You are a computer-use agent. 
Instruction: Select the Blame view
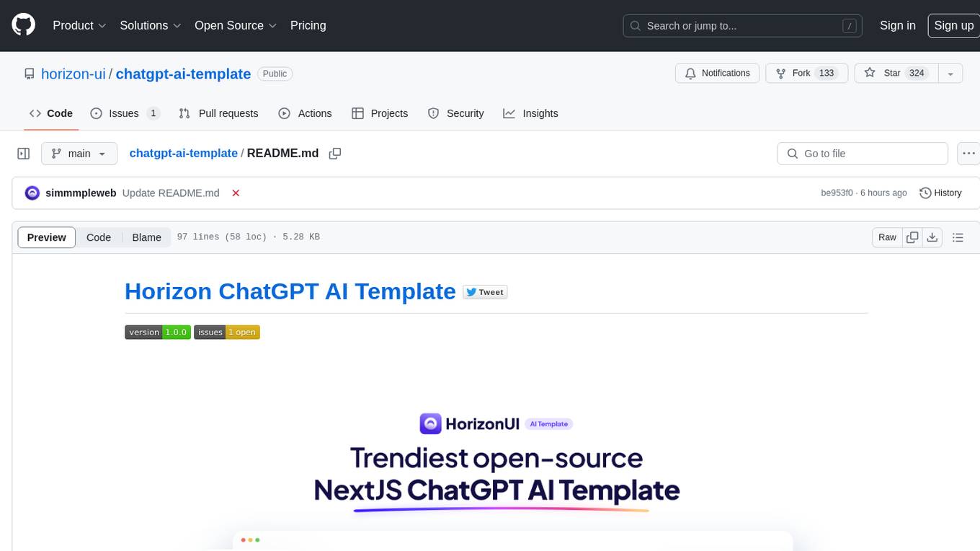coord(147,237)
